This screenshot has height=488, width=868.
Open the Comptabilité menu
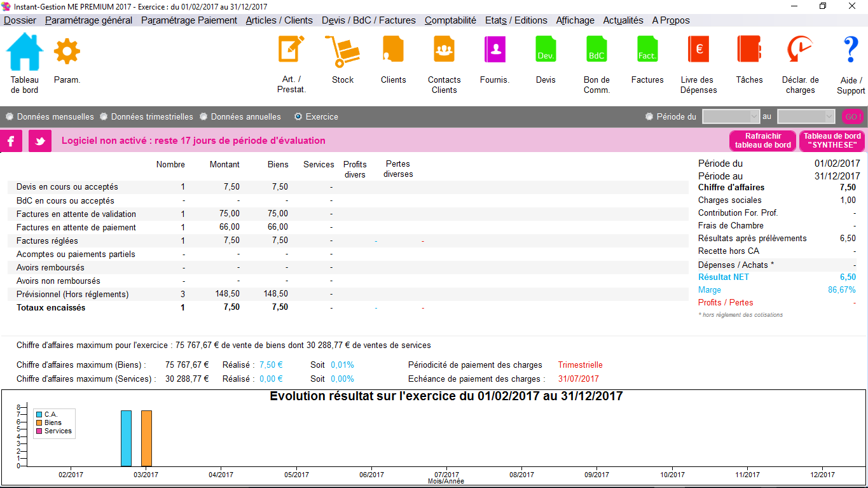[x=450, y=20]
